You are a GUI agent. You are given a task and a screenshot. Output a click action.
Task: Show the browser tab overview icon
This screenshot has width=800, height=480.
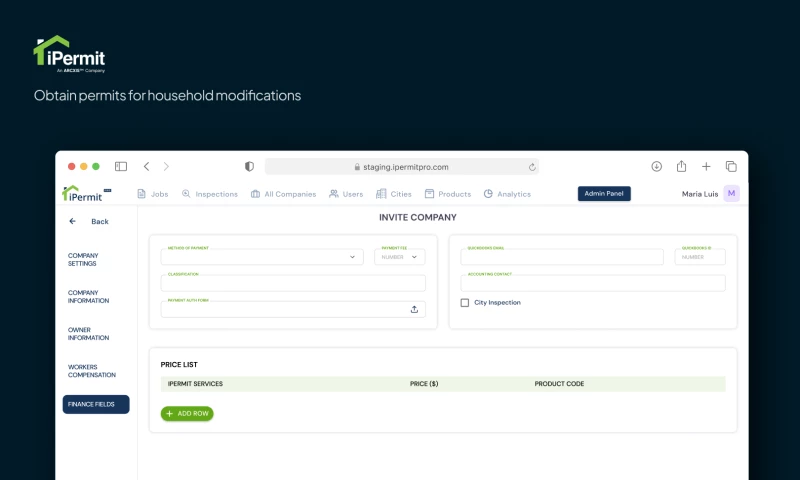coord(731,167)
